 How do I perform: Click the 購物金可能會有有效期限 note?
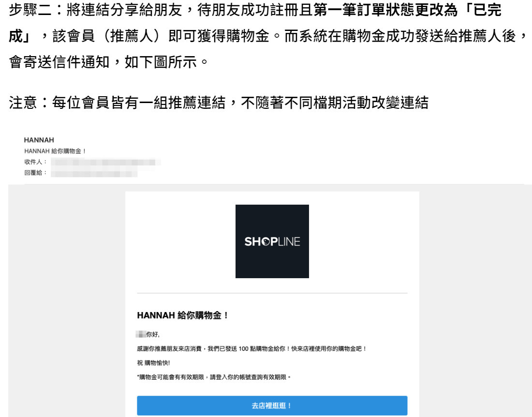[x=214, y=377]
